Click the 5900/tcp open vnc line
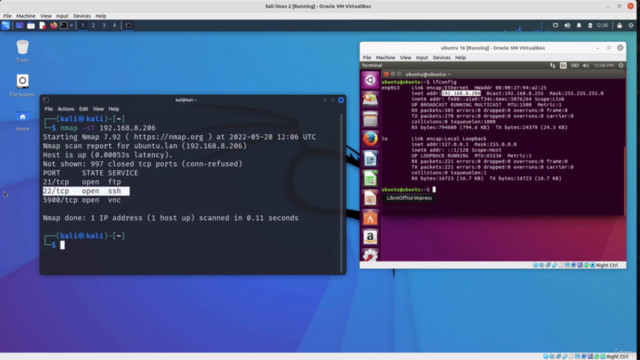 82,200
